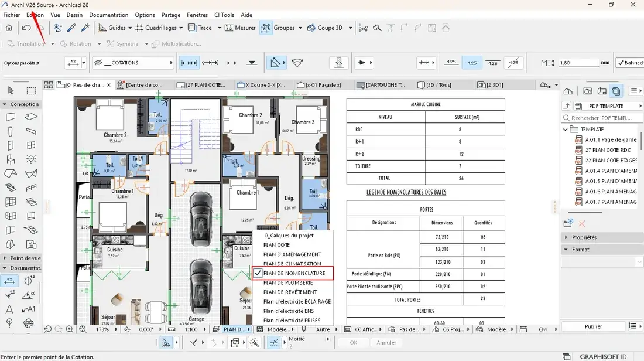The width and height of the screenshot is (644, 361).
Task: Select the linear dimension construction method icon
Action: coord(189,63)
